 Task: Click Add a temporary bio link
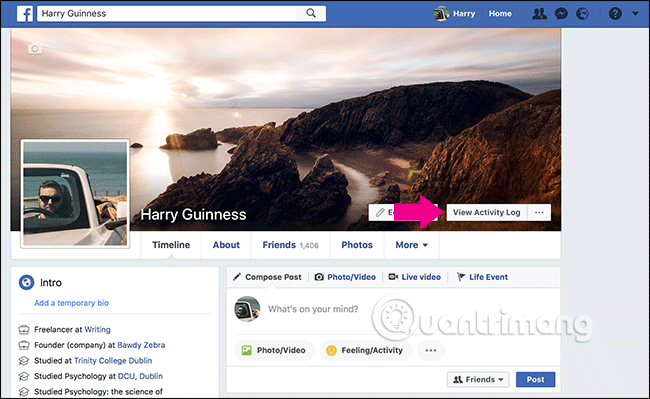71,303
